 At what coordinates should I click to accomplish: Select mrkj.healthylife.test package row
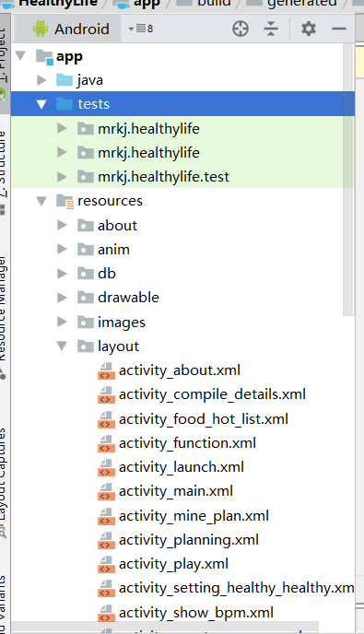coord(182,177)
